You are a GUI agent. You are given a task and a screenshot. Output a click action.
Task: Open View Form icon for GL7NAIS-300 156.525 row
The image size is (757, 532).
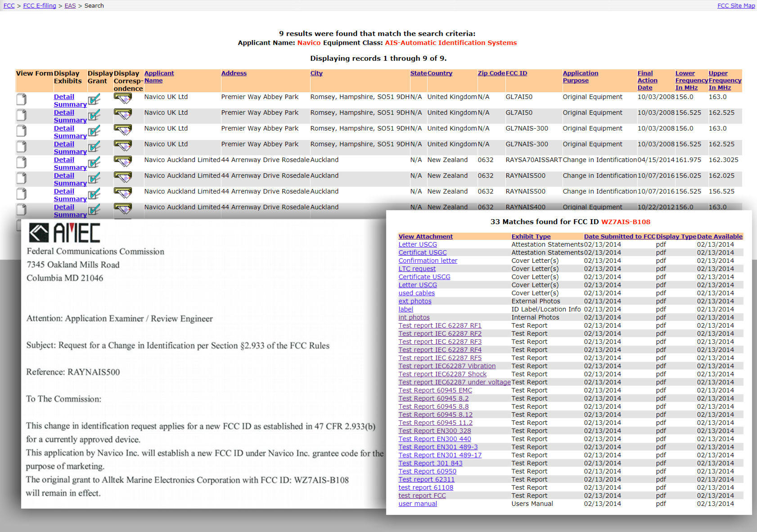(21, 147)
